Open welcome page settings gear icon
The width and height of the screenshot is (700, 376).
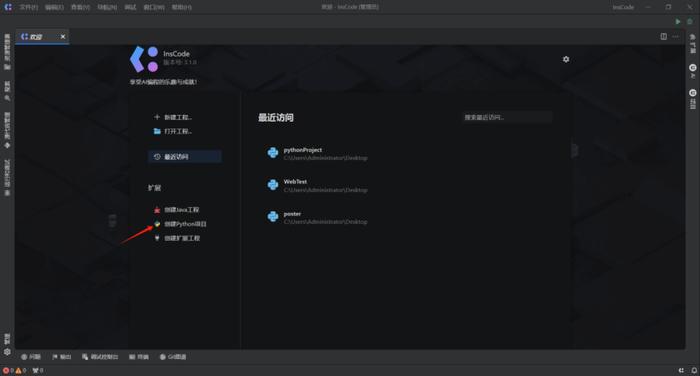click(x=566, y=59)
